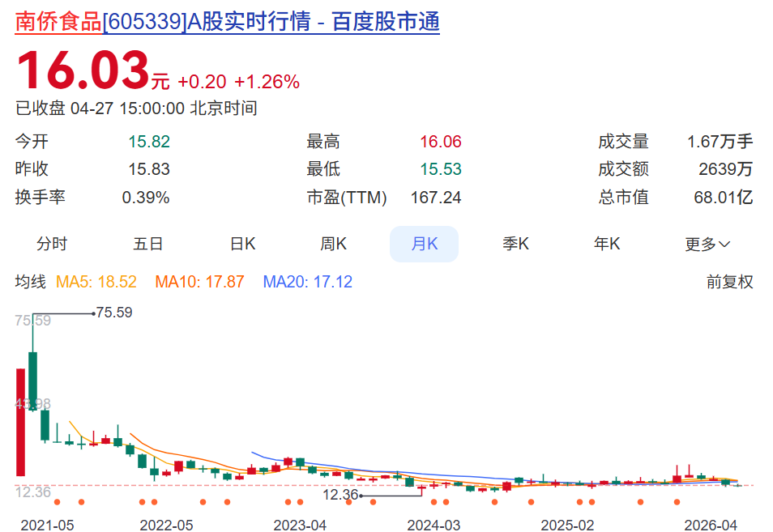Click the 市盈(TTM) value 167.24

pos(436,198)
